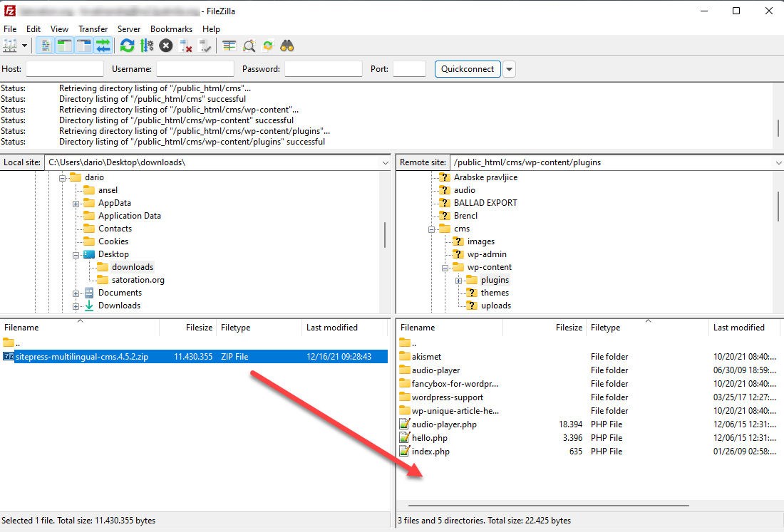The width and height of the screenshot is (784, 532).
Task: Focus the Host input field
Action: click(x=64, y=69)
